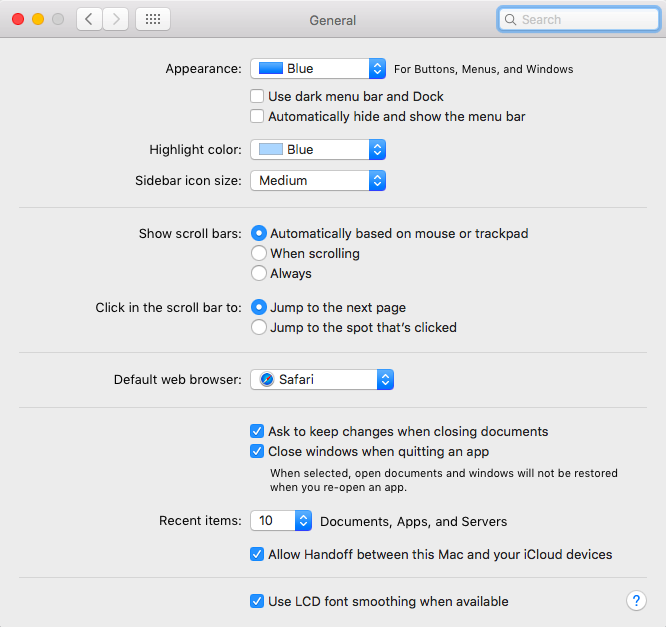The width and height of the screenshot is (666, 627).
Task: Click the Safari compass icon
Action: [267, 379]
